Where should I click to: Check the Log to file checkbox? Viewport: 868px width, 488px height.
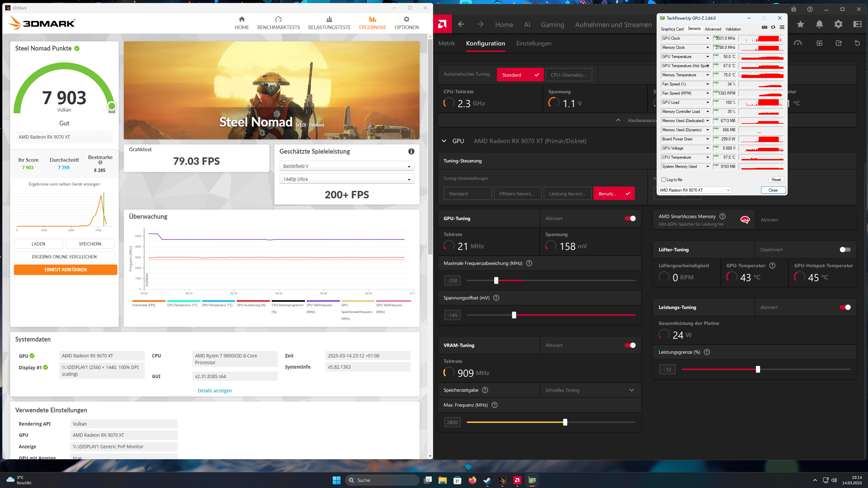pyautogui.click(x=664, y=180)
